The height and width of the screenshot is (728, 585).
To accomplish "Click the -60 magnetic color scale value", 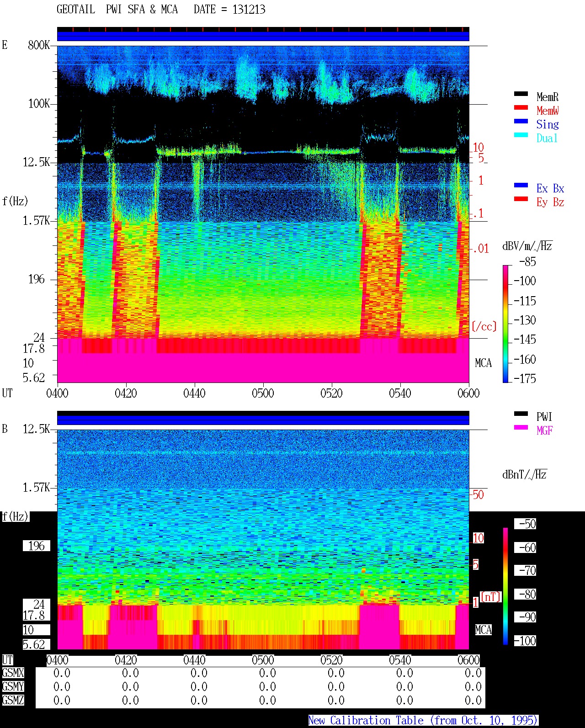I will click(526, 547).
